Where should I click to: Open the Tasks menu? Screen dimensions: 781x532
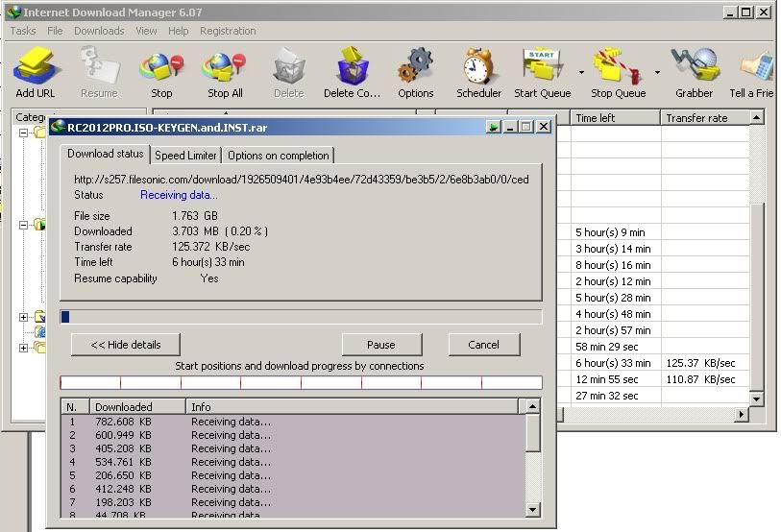tap(23, 31)
